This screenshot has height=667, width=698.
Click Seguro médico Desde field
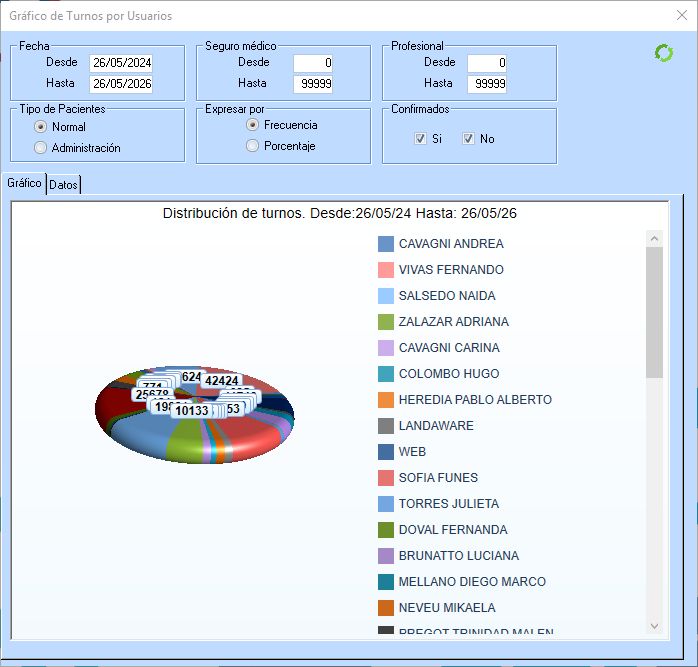tap(313, 63)
